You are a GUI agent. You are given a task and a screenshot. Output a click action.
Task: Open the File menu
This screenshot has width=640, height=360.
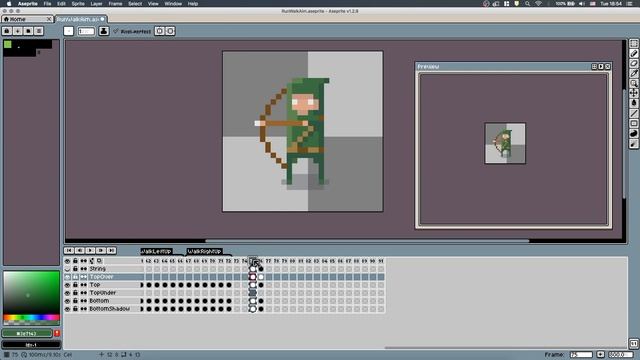[x=47, y=4]
